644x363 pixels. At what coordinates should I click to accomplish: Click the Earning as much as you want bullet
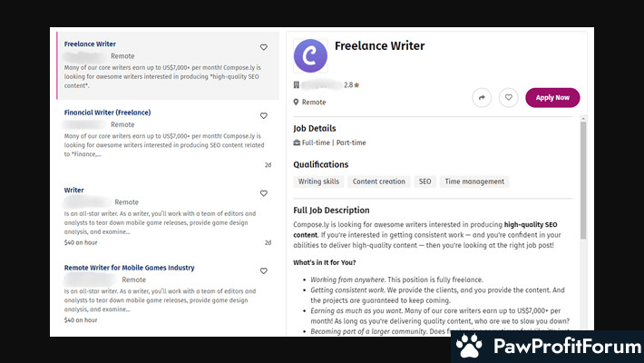440,316
